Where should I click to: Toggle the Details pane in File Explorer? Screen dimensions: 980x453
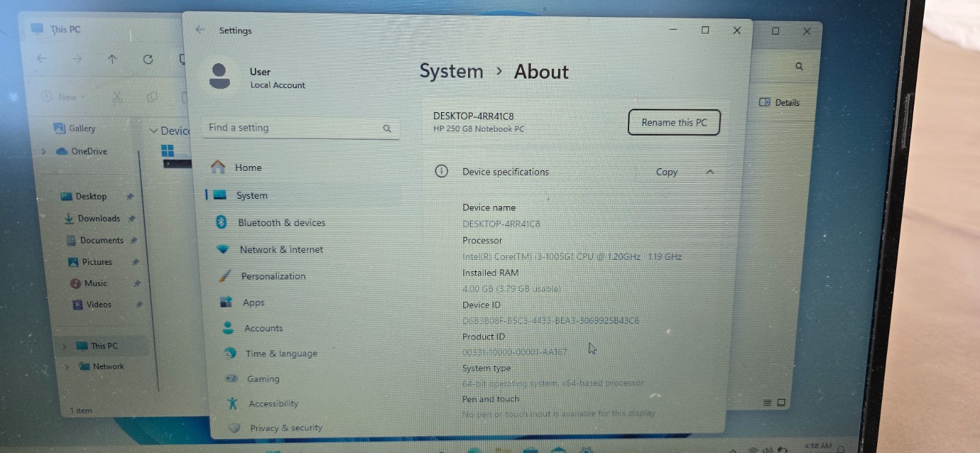tap(779, 102)
